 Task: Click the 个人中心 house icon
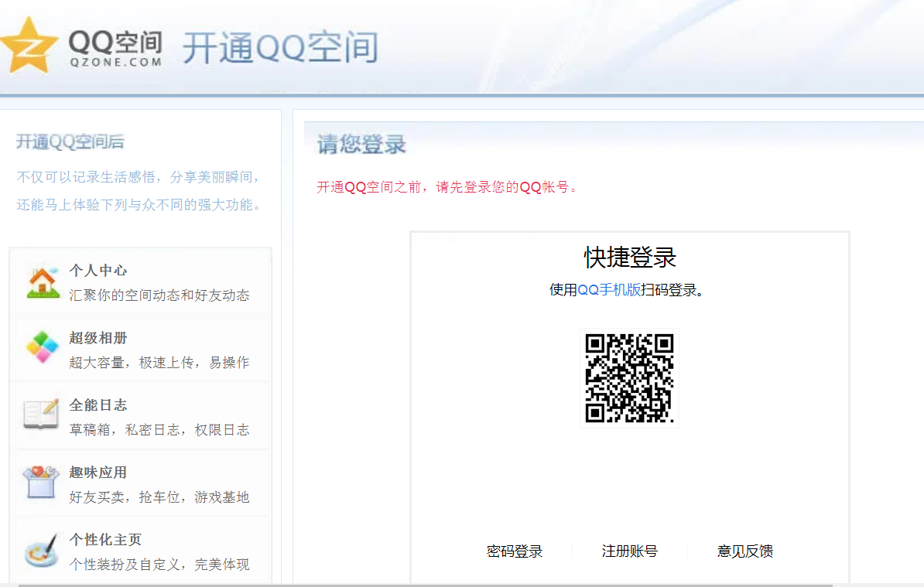click(43, 282)
